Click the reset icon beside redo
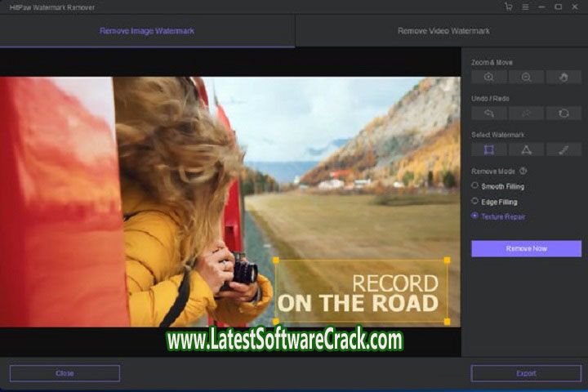Screen dimensions: 588x392 point(563,113)
